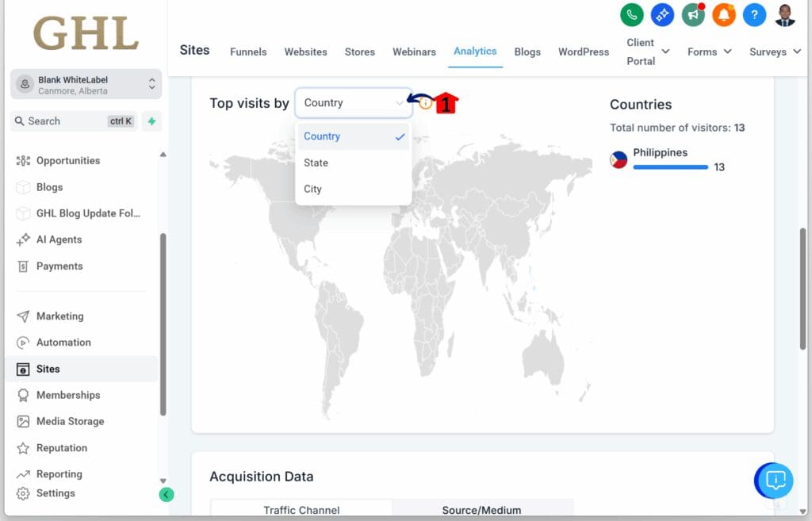Open the notifications bell icon

coord(724,14)
